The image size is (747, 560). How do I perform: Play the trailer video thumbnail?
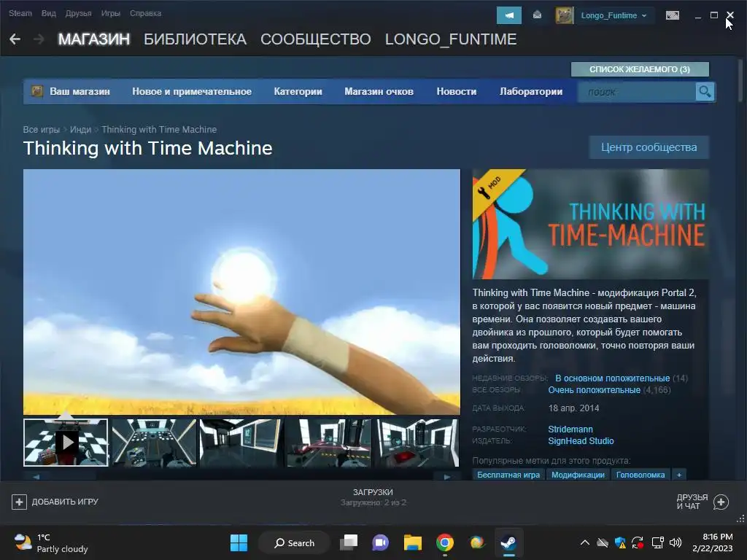[66, 443]
